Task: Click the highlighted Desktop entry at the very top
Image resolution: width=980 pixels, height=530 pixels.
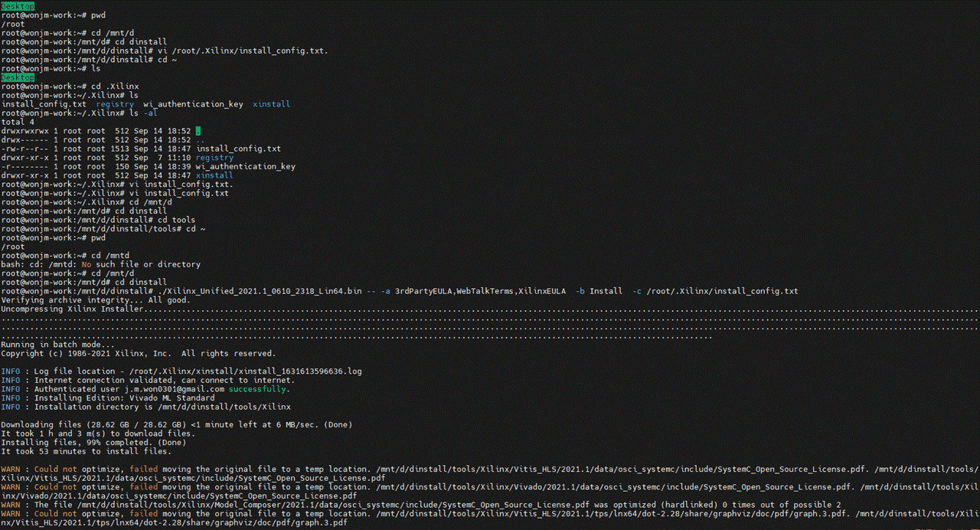Action: [18, 6]
